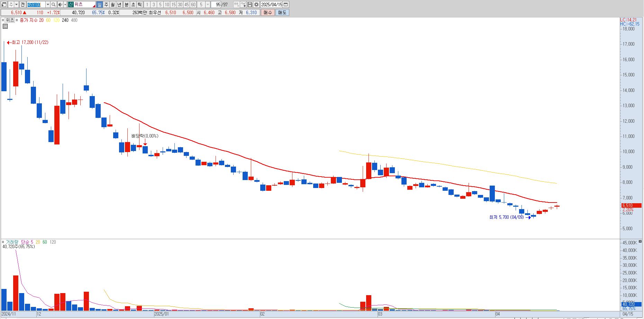Click the 종가 지수 20 moving average label
This screenshot has height=319, width=644.
point(31,20)
